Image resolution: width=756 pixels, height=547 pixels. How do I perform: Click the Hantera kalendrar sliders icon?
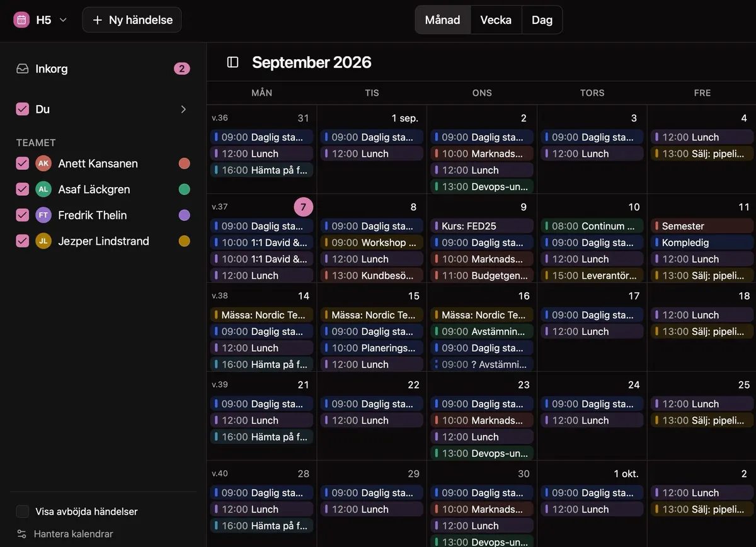[22, 534]
